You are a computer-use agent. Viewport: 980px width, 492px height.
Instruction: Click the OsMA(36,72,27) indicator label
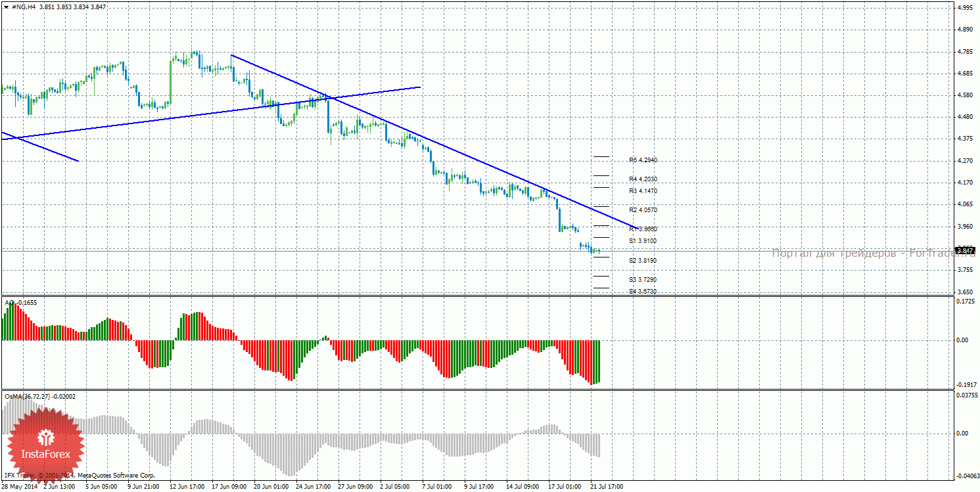pos(40,397)
